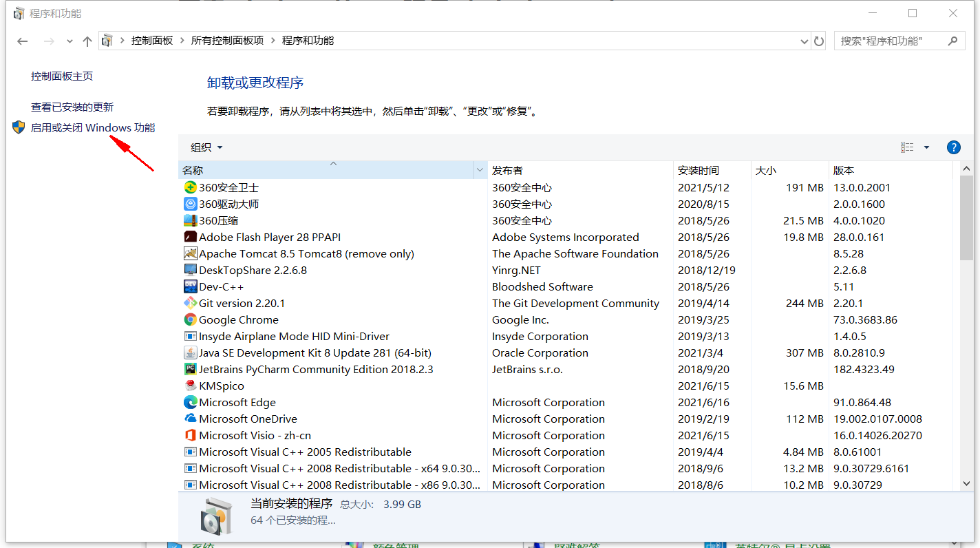Click the search magnifier icon
The height and width of the screenshot is (548, 980).
(952, 41)
